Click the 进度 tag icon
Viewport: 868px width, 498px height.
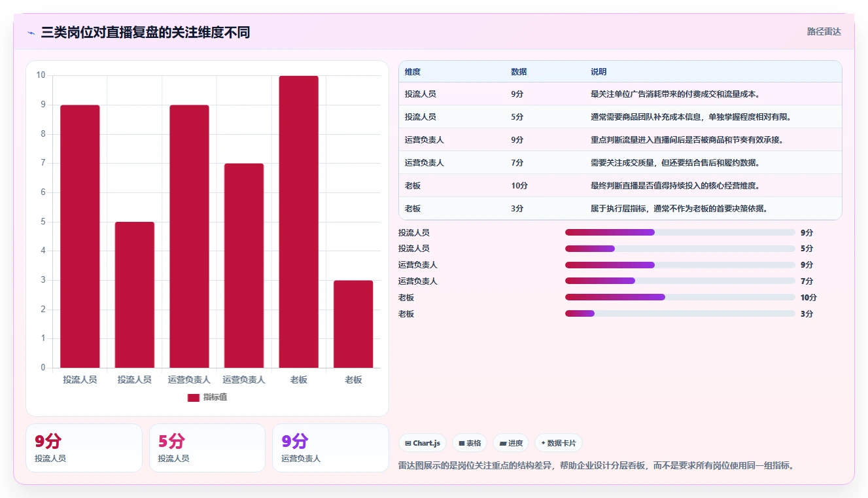[503, 443]
